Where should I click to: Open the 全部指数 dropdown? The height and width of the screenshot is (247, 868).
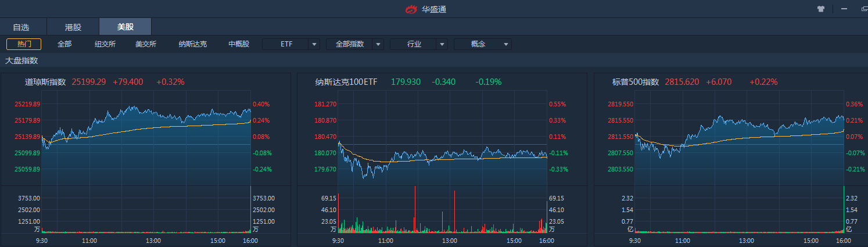tap(354, 44)
